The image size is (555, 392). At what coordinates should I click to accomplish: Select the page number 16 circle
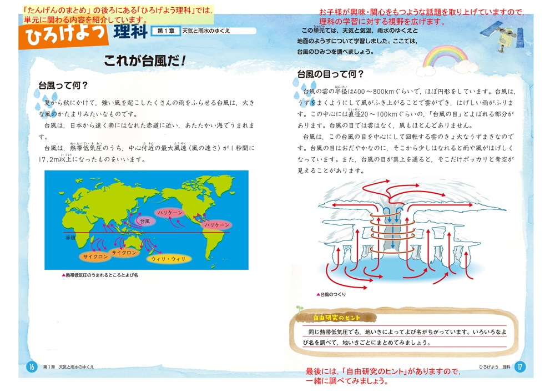tap(32, 366)
